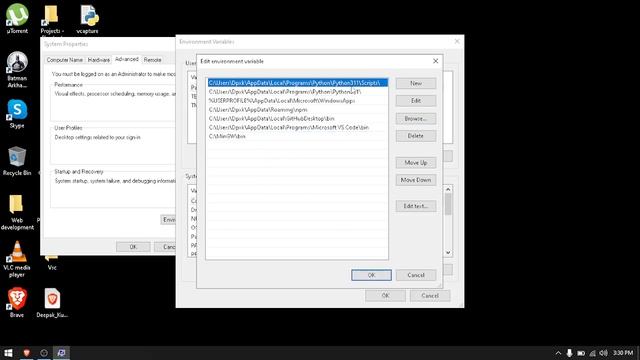Open the Batman Arkham desktop shortcut
The image size is (640, 360).
point(17,69)
